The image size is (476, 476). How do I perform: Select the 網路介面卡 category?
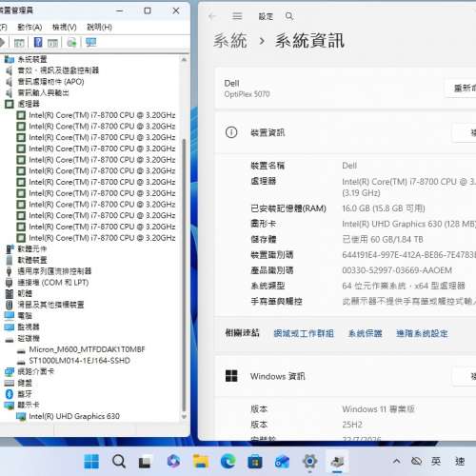[35, 371]
